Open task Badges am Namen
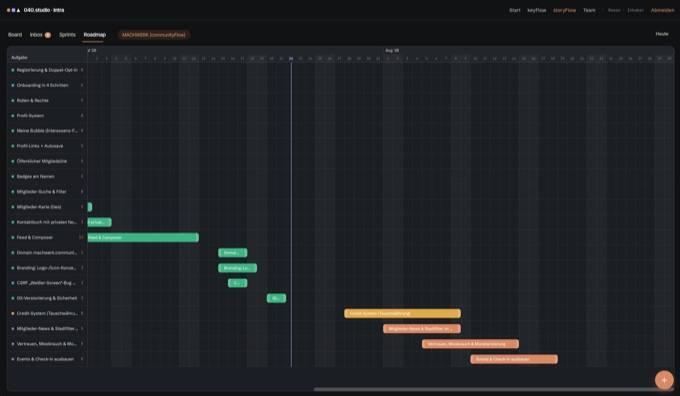This screenshot has height=396, width=680. point(36,177)
